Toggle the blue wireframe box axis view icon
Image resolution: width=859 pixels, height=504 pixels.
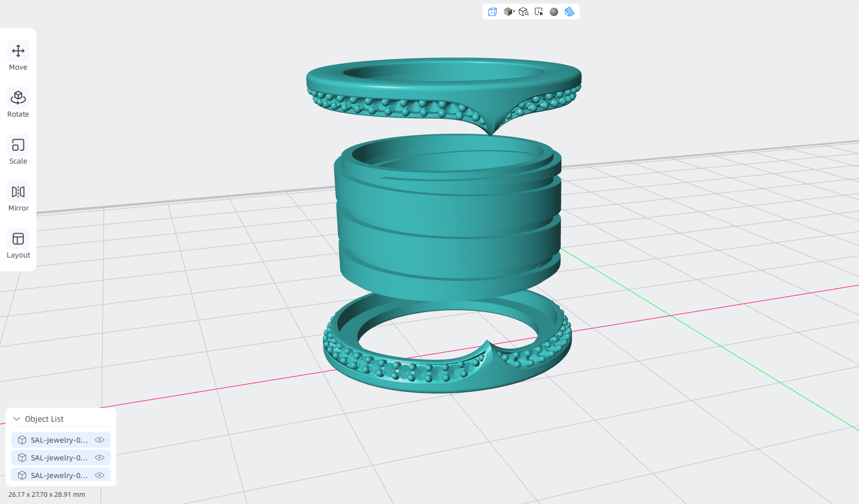click(492, 12)
